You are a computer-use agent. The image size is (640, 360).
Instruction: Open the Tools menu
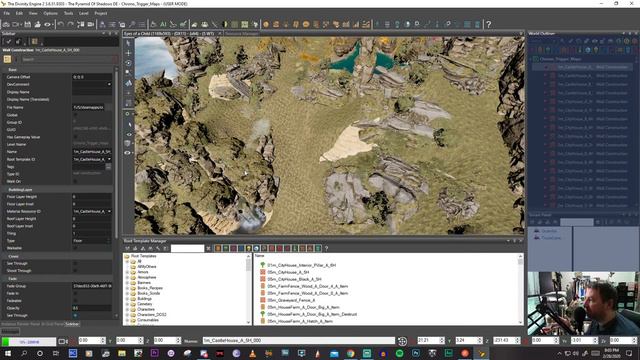pyautogui.click(x=69, y=13)
